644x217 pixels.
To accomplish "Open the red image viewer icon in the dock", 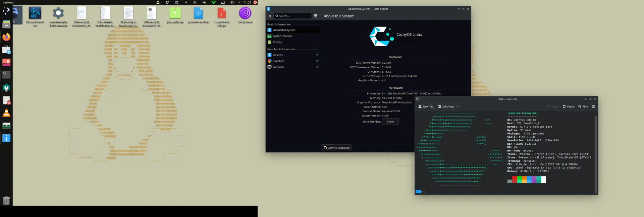I will [x=6, y=62].
